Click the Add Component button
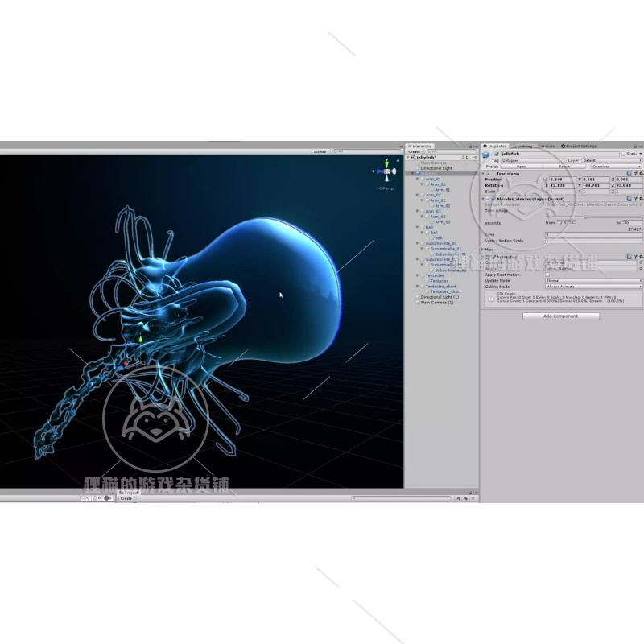 pyautogui.click(x=560, y=316)
